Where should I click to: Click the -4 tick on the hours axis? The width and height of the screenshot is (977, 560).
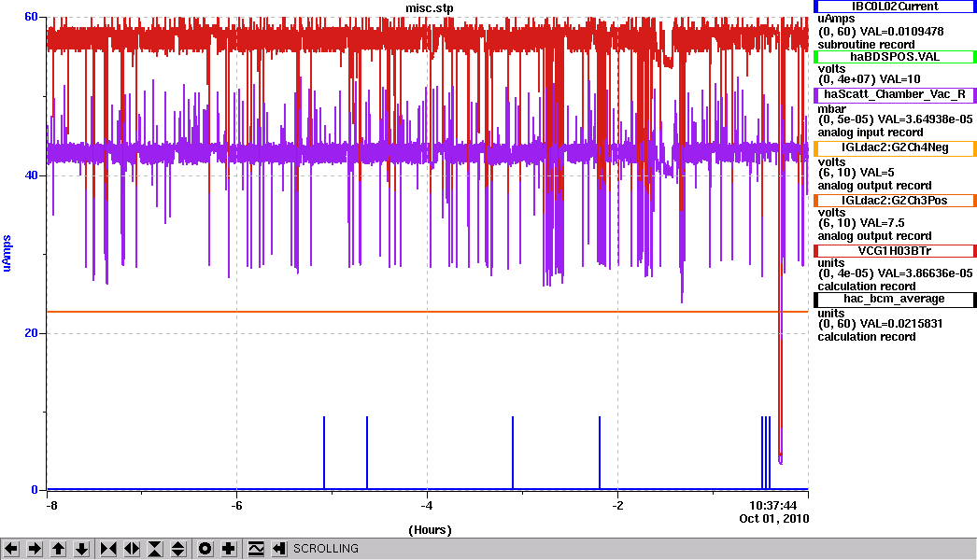click(x=427, y=505)
